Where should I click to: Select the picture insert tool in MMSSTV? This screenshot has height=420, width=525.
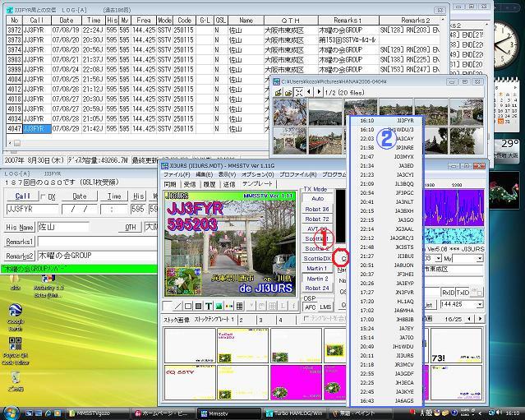point(219,306)
